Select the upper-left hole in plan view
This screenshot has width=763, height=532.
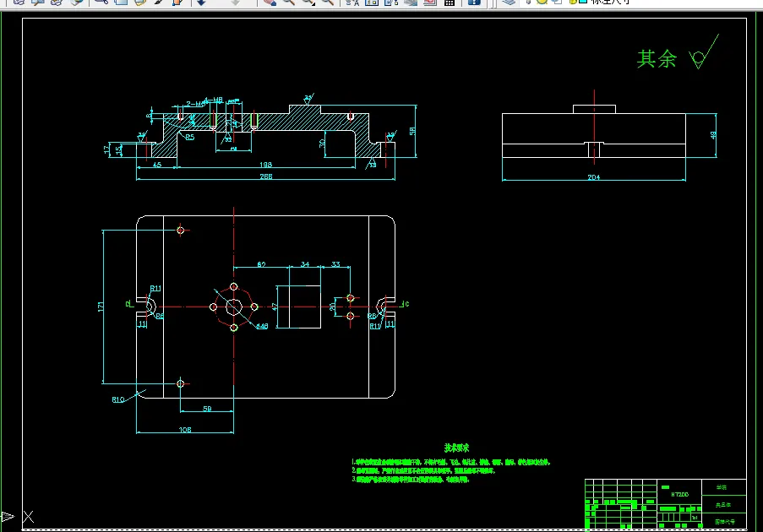[x=181, y=230]
